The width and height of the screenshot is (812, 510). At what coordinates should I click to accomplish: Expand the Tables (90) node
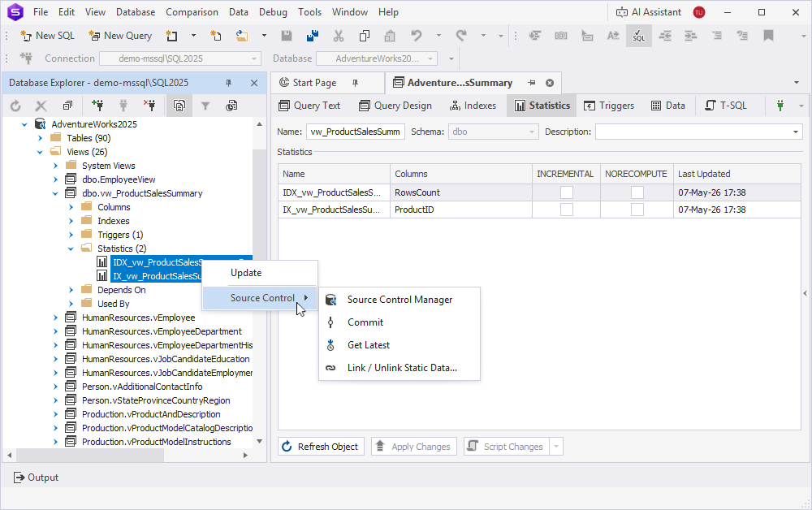click(x=40, y=138)
